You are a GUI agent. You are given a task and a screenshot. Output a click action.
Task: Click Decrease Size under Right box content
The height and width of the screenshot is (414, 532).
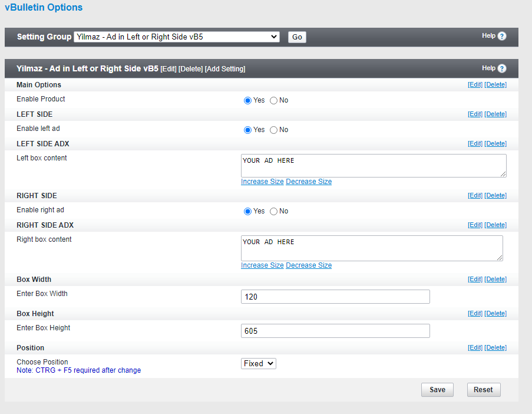click(x=309, y=265)
